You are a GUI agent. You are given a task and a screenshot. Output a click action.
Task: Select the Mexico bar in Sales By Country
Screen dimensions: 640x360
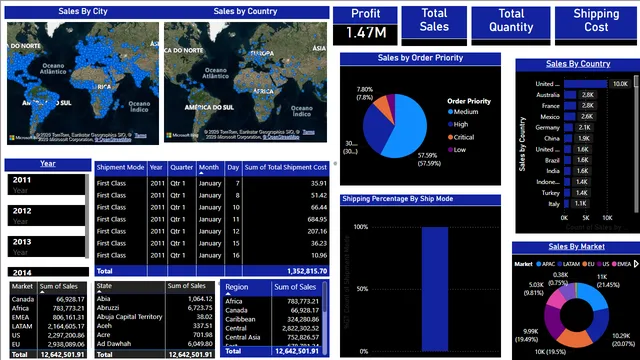click(569, 116)
